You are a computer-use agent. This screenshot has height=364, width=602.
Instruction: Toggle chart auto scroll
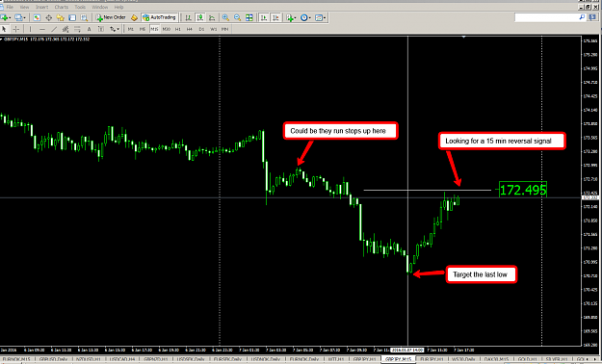pyautogui.click(x=264, y=17)
